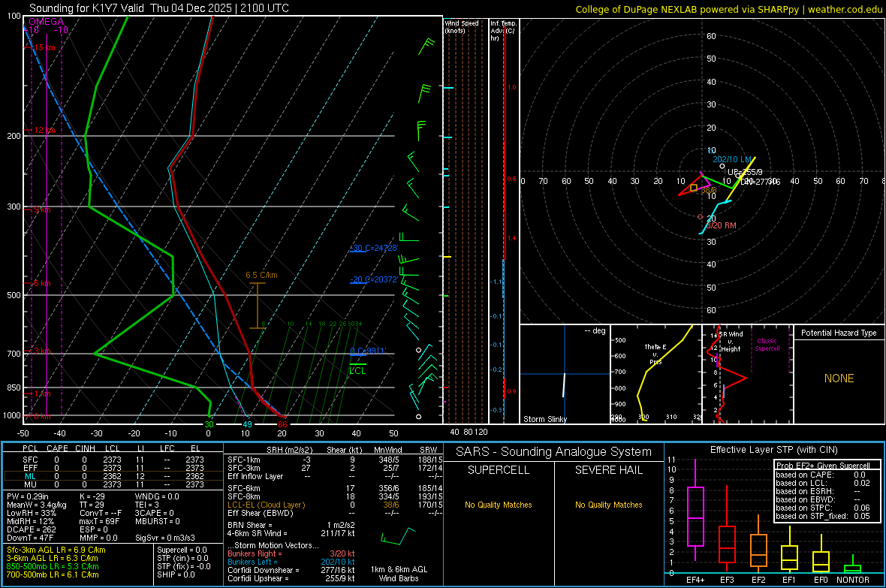Click the OMEGA label
This screenshot has height=588, width=886.
pyautogui.click(x=46, y=22)
